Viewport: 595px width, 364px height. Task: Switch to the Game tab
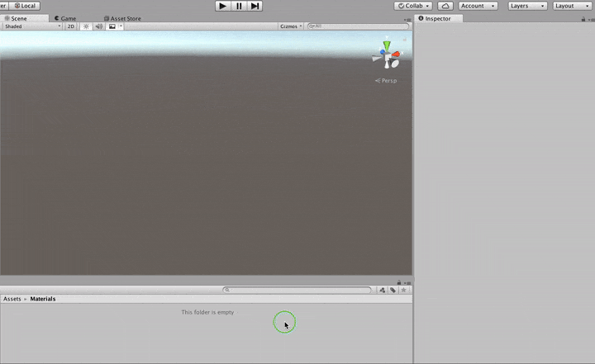click(x=65, y=18)
